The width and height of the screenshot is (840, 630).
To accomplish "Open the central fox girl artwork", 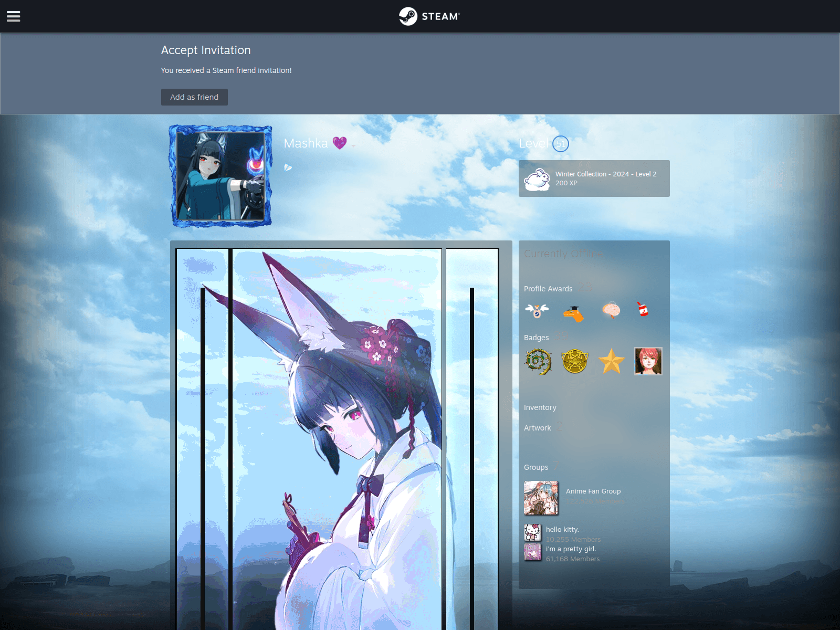I will tap(337, 439).
